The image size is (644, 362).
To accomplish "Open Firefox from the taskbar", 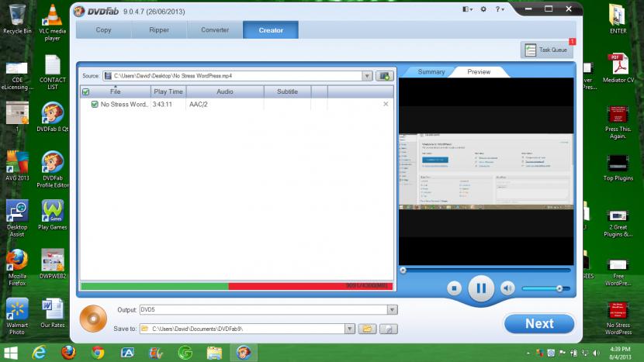I will click(68, 353).
